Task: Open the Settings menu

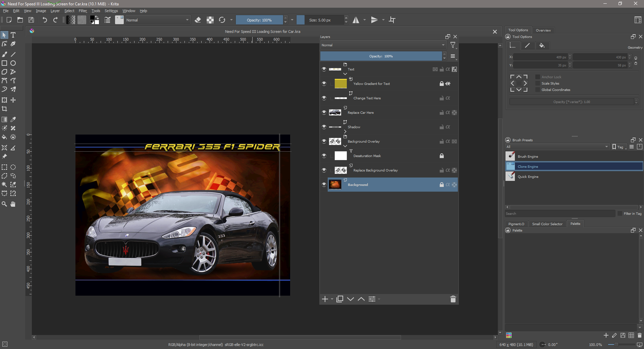Action: [111, 11]
